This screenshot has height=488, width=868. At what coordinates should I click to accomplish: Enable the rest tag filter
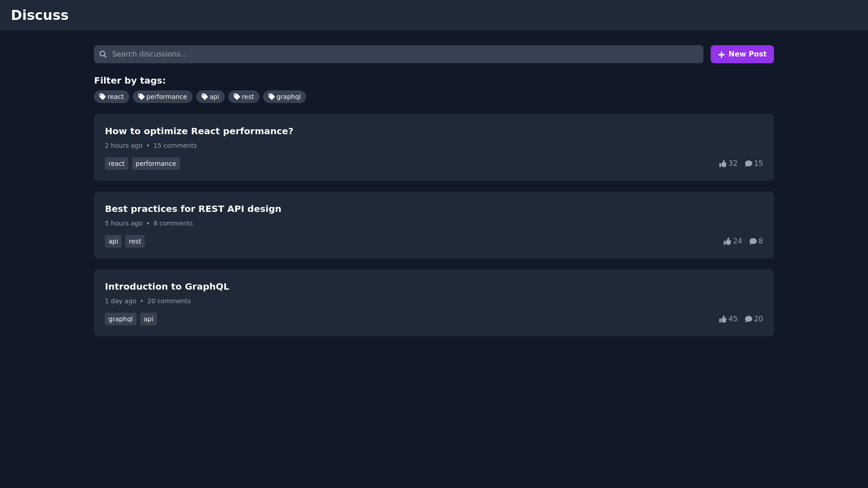pos(244,96)
